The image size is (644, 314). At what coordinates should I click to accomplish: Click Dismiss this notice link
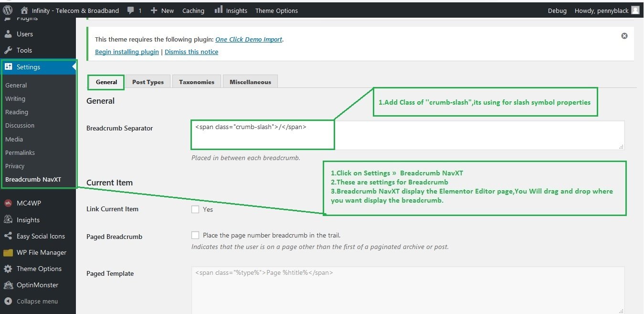click(x=191, y=52)
